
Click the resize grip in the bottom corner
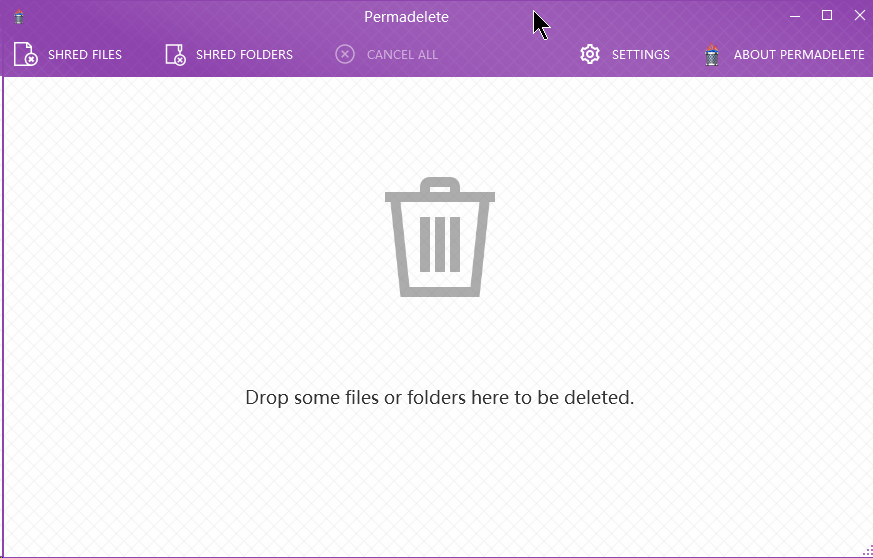point(867,551)
